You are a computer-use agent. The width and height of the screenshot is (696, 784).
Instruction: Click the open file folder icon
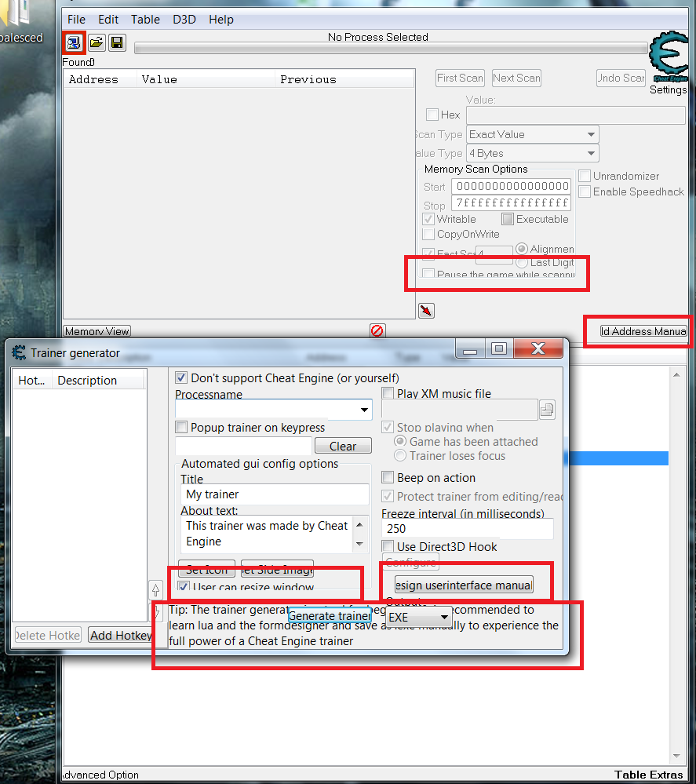pyautogui.click(x=97, y=43)
